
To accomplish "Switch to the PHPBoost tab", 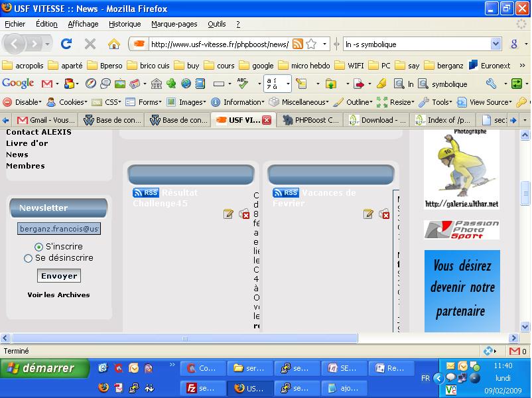I will point(310,120).
